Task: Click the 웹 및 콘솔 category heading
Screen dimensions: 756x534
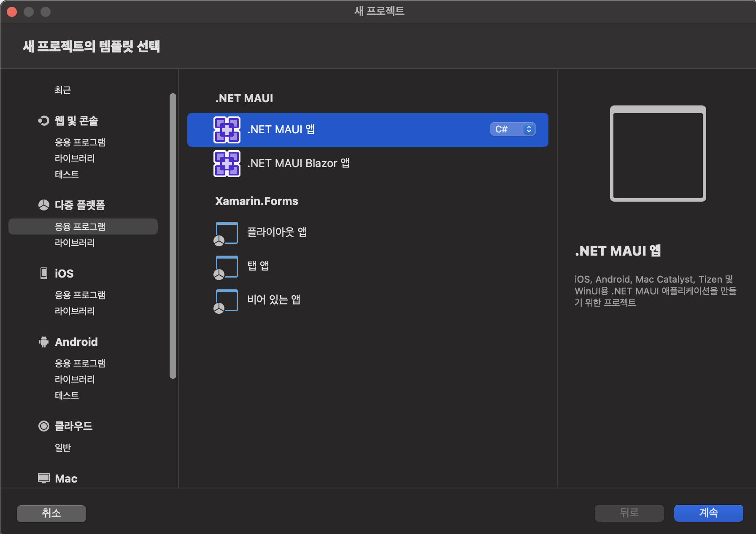Action: click(76, 121)
